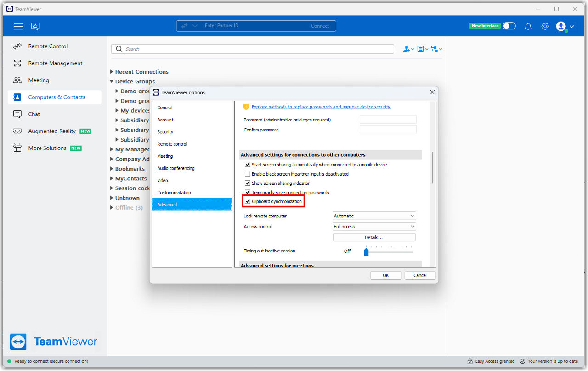588x371 pixels.
Task: Click the Confirm password field
Action: tap(388, 130)
